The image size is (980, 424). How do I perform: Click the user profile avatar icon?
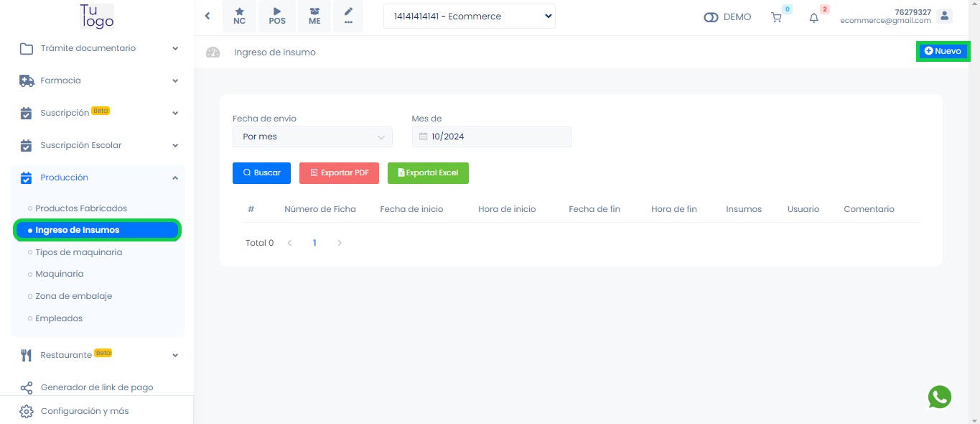point(945,17)
